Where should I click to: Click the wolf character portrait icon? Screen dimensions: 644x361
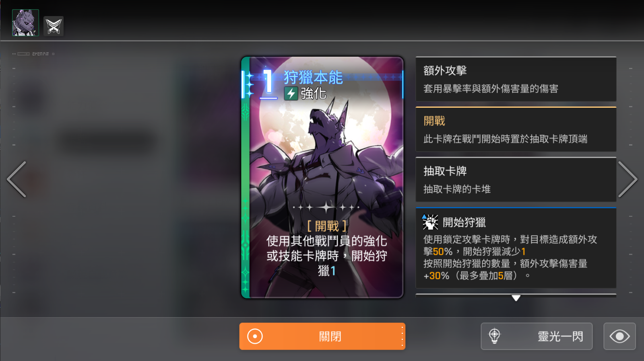tap(25, 23)
